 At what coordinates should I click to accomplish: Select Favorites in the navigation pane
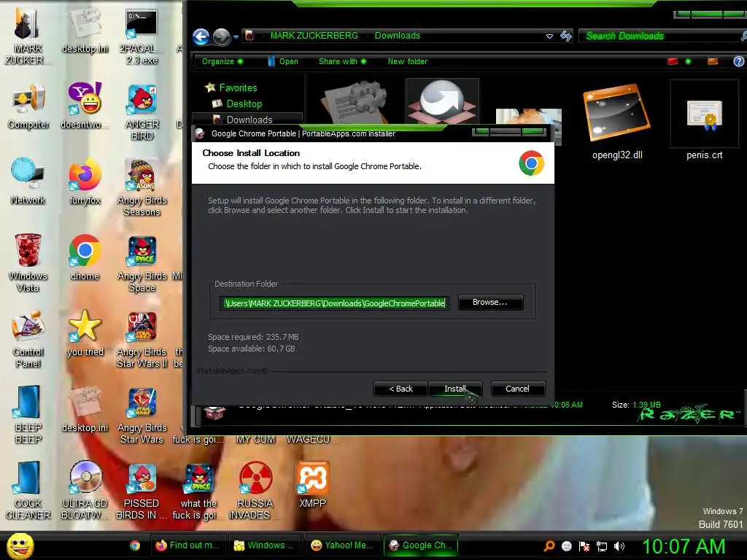tap(238, 87)
